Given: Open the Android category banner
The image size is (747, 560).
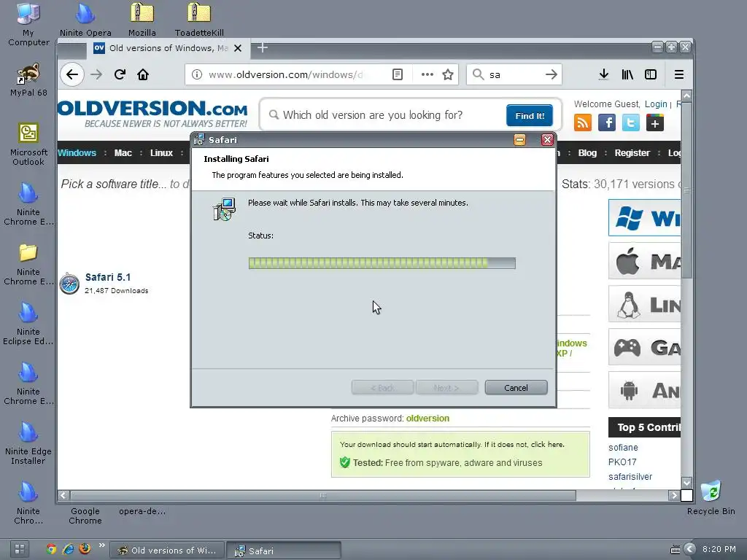Looking at the screenshot, I should (x=645, y=390).
